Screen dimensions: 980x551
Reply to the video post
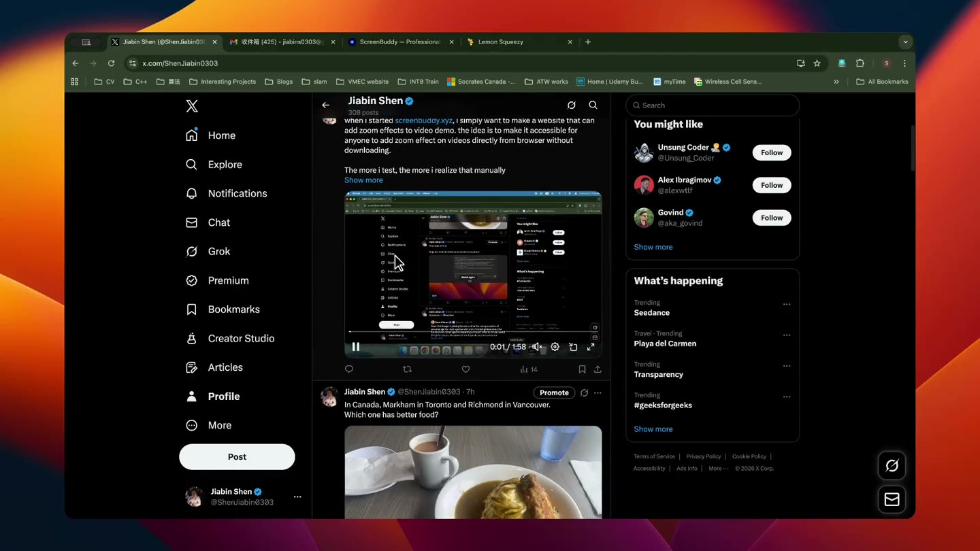[x=349, y=369]
